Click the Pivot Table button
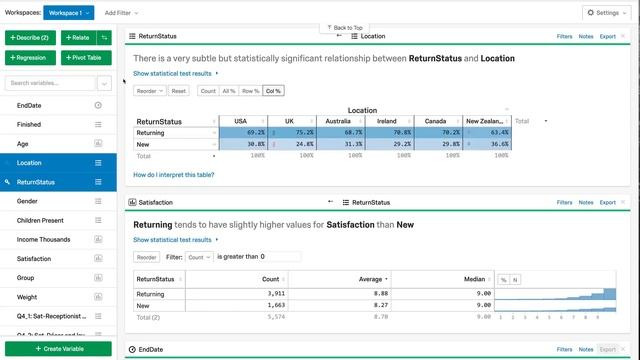 [86, 58]
